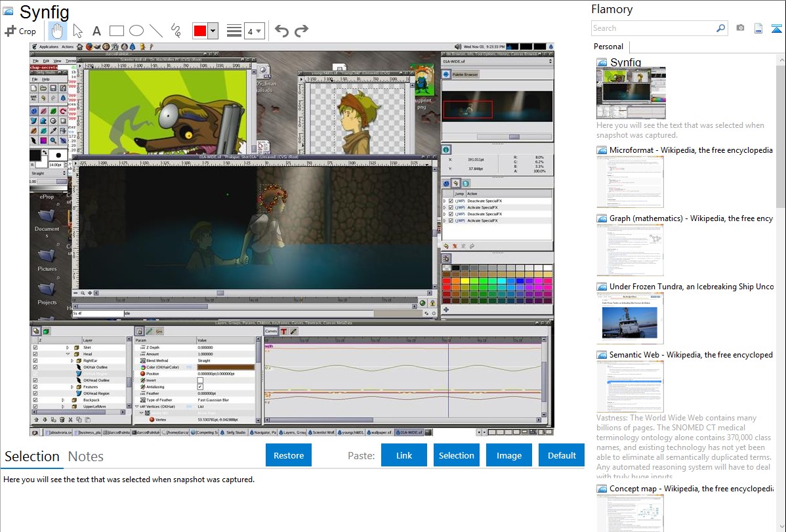Pick the rectangle shape tool
This screenshot has width=786, height=532.
117,31
